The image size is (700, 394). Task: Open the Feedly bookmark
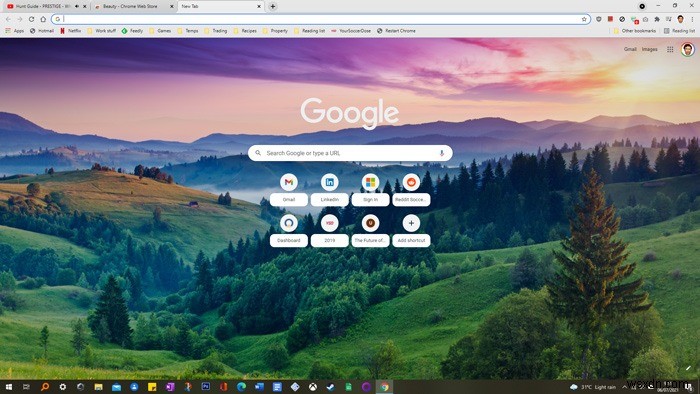point(132,31)
